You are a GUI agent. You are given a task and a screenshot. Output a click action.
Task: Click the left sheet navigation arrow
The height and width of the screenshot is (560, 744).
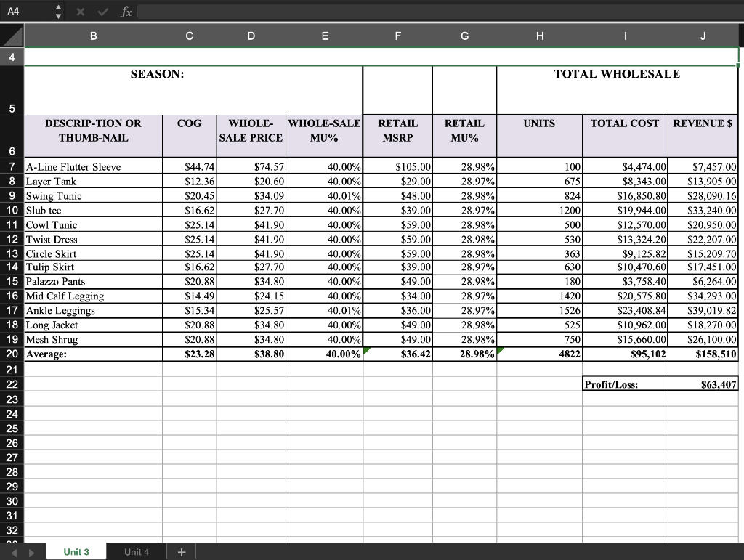(15, 552)
